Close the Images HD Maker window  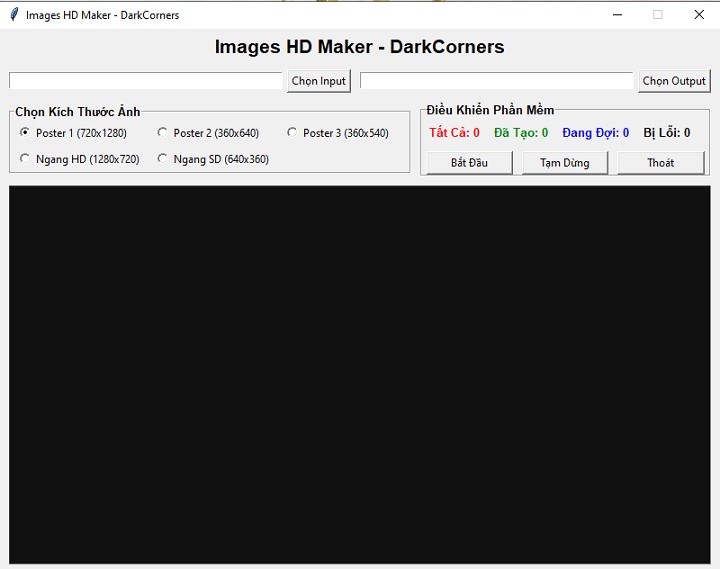pos(698,15)
